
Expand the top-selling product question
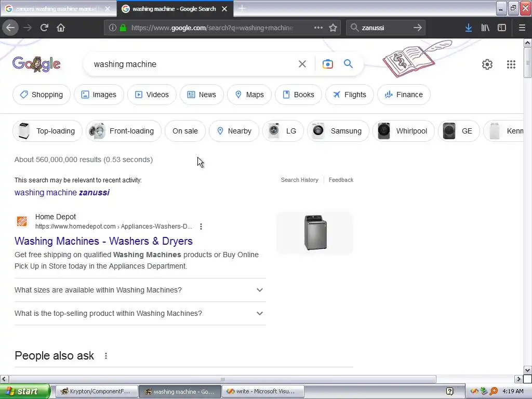pos(140,313)
